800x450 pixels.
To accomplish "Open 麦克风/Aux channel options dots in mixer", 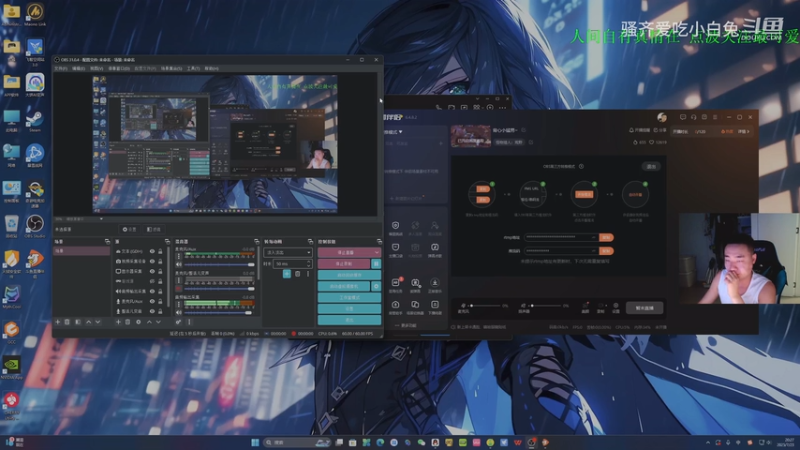I will point(179,256).
